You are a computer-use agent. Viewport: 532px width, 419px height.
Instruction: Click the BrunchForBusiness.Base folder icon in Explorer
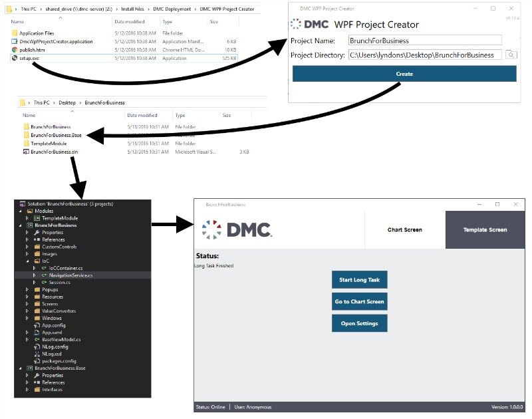pyautogui.click(x=27, y=135)
